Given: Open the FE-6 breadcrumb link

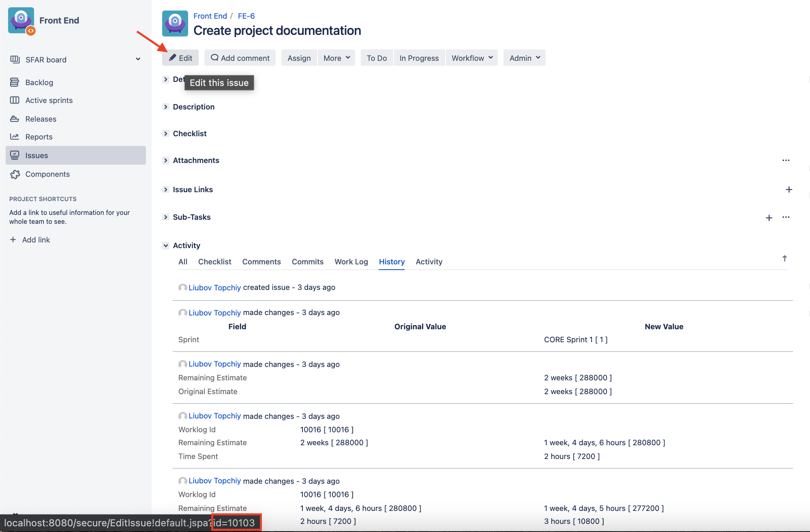Looking at the screenshot, I should click(x=246, y=16).
